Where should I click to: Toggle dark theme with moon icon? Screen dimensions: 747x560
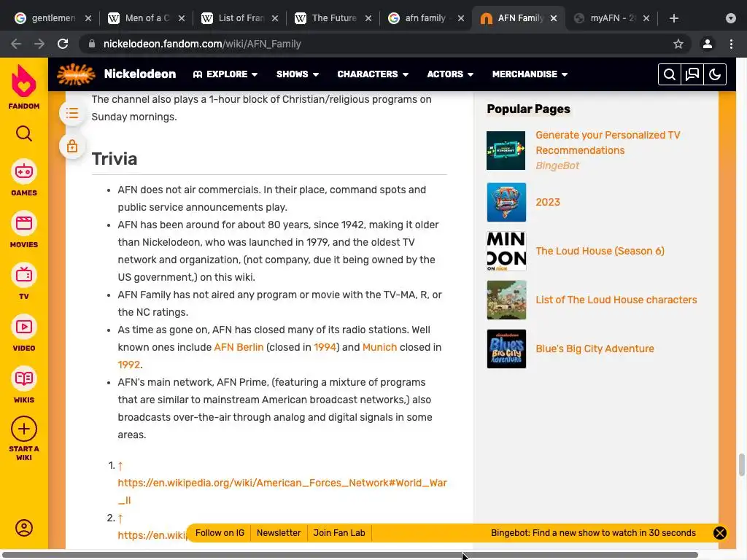click(715, 74)
